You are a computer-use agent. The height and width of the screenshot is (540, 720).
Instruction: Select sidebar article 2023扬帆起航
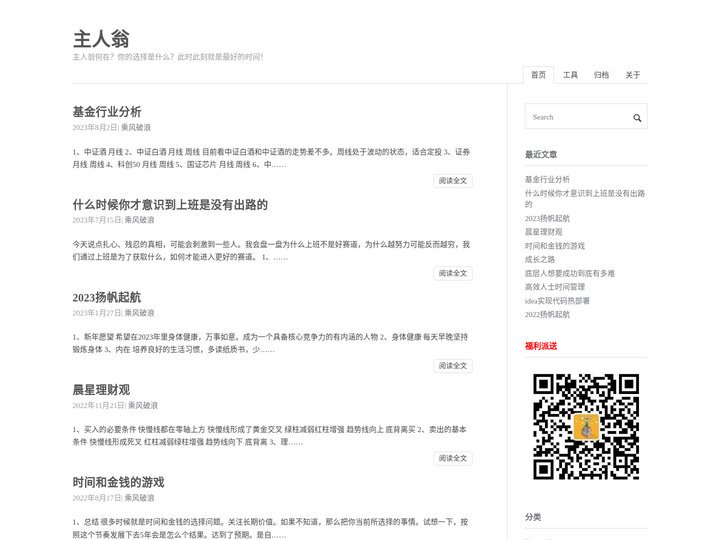click(x=547, y=219)
